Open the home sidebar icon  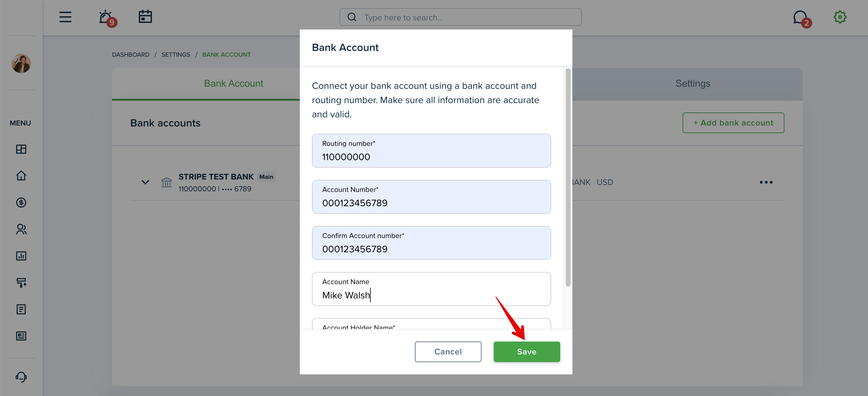21,175
